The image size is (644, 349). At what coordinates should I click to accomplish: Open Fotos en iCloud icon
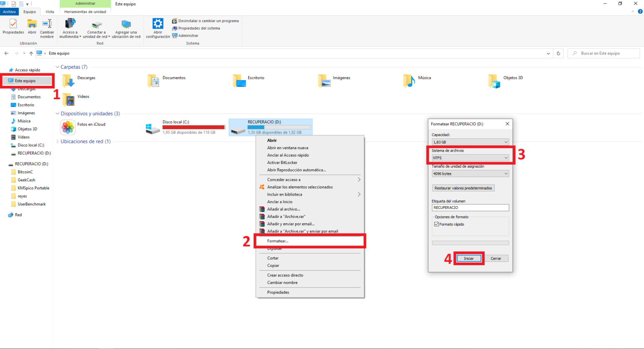[x=68, y=127]
